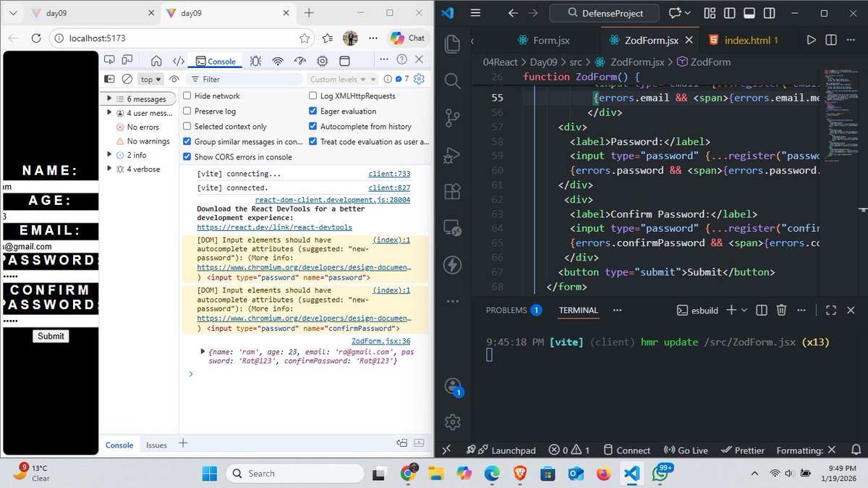Viewport: 868px width, 488px height.
Task: Toggle device emulation in DevTools
Action: pyautogui.click(x=127, y=61)
